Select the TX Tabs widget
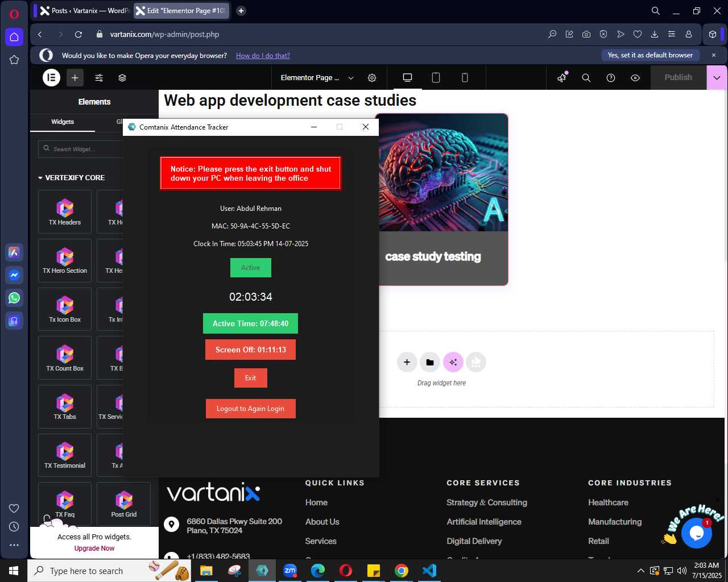Viewport: 728px width, 582px height. [65, 406]
